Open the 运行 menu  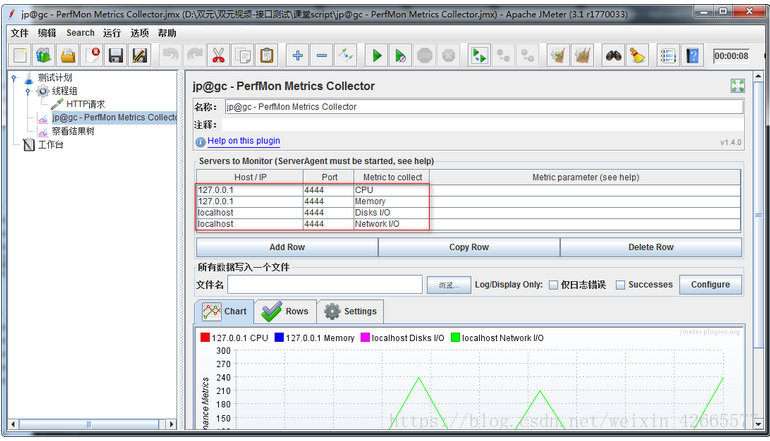pyautogui.click(x=112, y=33)
